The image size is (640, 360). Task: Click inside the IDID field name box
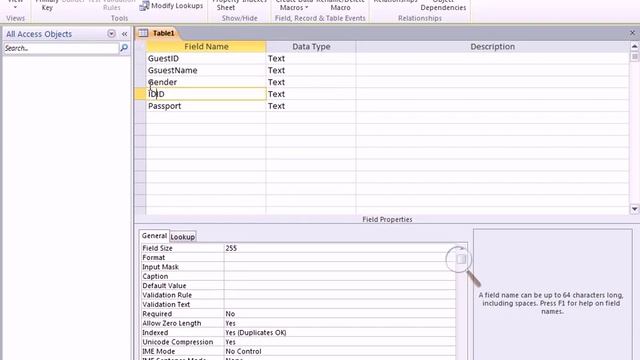206,94
